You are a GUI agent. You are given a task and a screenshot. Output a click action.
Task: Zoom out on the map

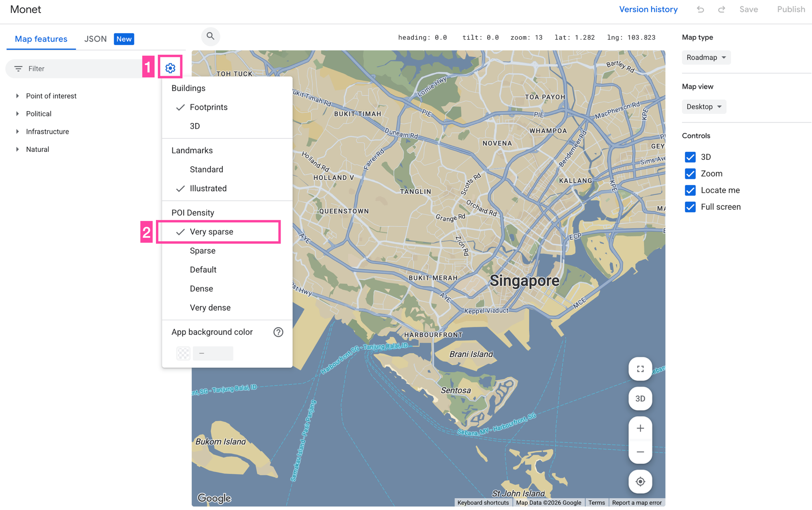pos(640,452)
